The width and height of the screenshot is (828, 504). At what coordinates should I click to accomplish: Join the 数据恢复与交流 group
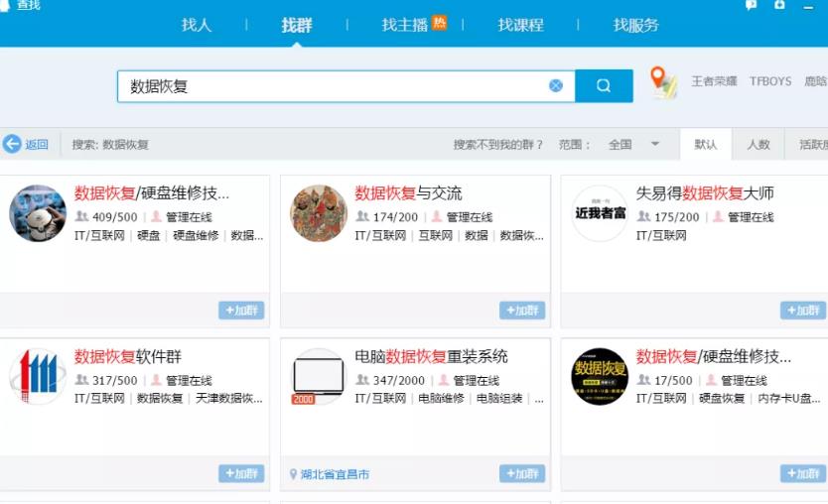pos(522,311)
